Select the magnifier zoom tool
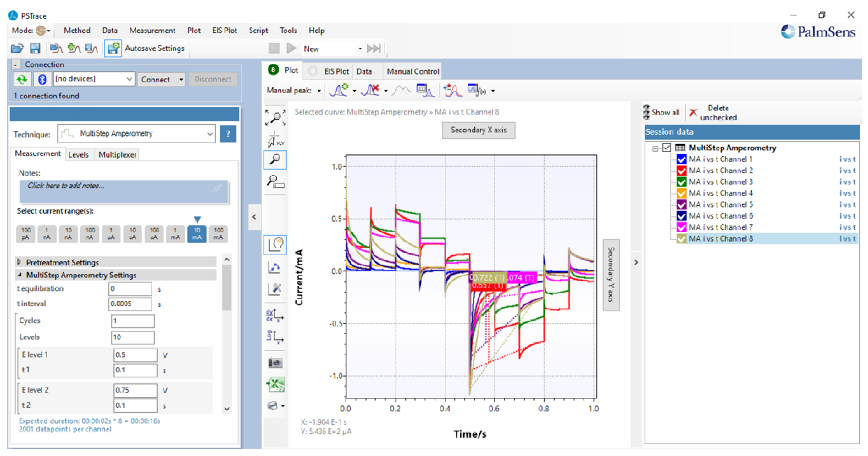Viewport: 868px width, 456px height. (x=275, y=159)
